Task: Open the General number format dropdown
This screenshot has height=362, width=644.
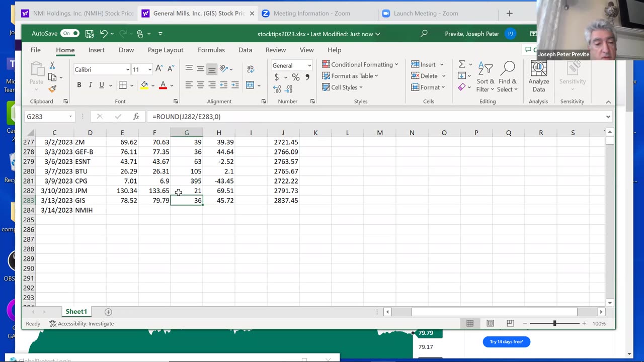Action: tap(309, 65)
